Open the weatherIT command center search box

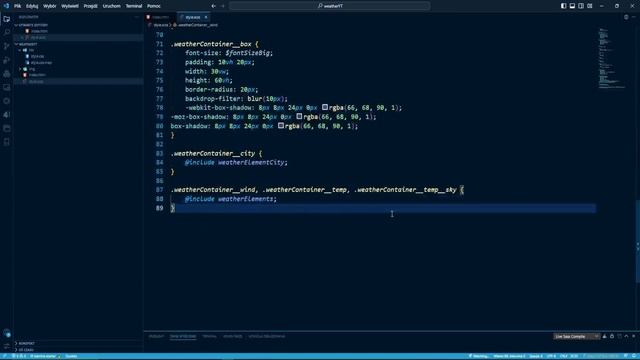[329, 6]
